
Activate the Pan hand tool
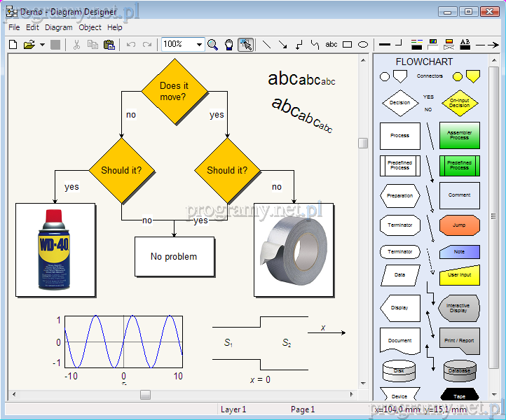click(228, 45)
